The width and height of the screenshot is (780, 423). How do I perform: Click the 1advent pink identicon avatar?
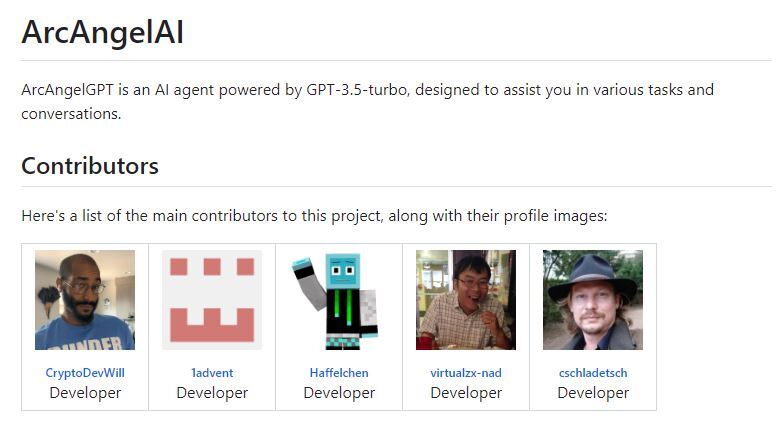pyautogui.click(x=212, y=300)
